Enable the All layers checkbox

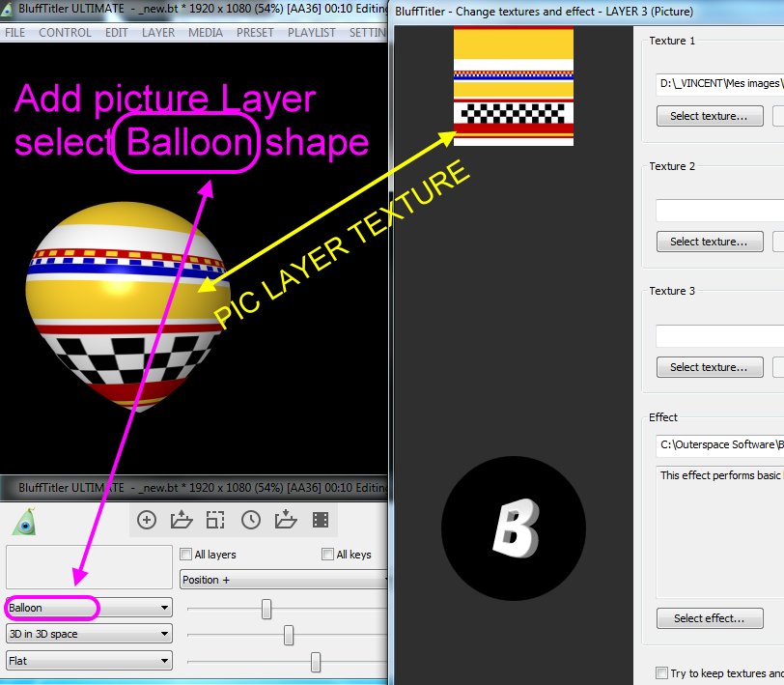[186, 555]
